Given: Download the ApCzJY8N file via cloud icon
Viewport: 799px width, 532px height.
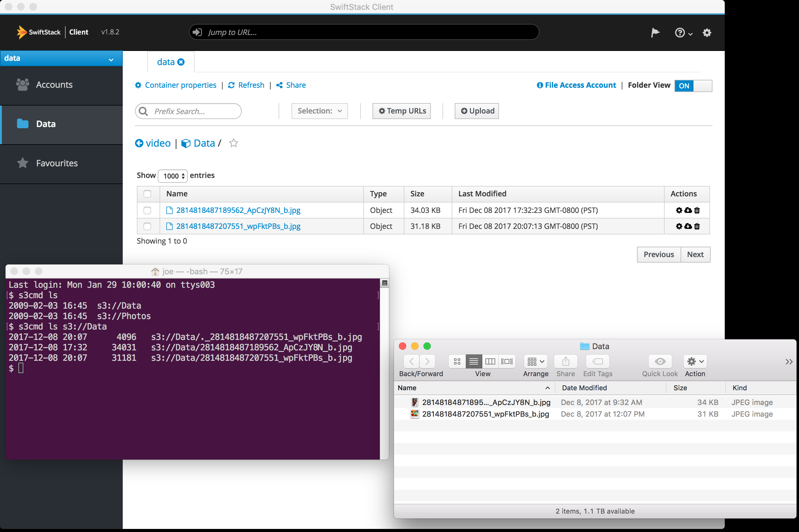Looking at the screenshot, I should point(688,210).
